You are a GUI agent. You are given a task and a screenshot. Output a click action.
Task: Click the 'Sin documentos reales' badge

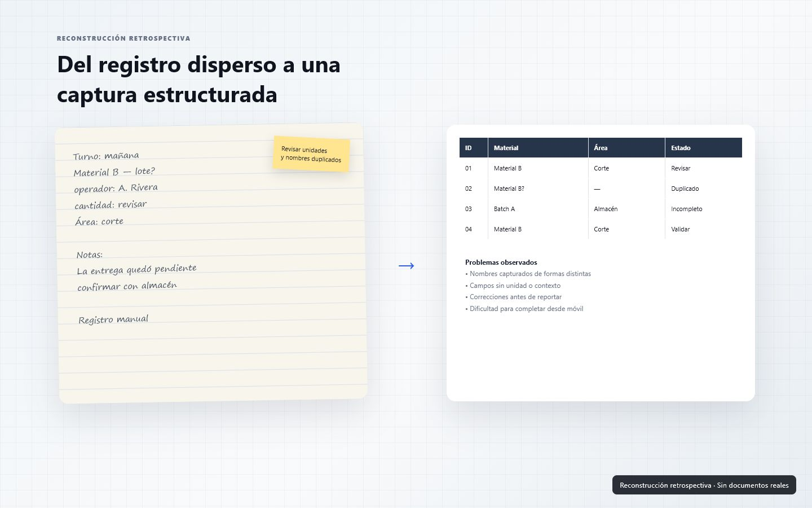coord(704,485)
